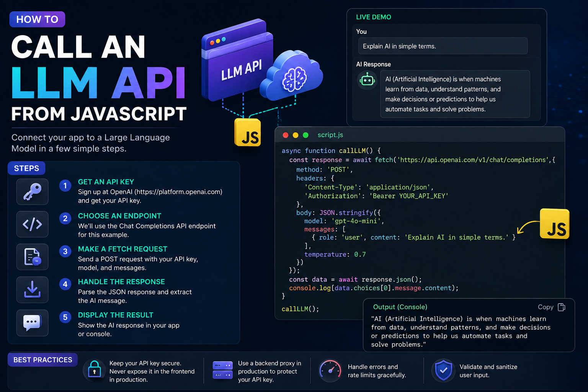Viewport: 588px width, 392px height.
Task: Click the FROM JAVASCRIPT title text
Action: pos(99,114)
